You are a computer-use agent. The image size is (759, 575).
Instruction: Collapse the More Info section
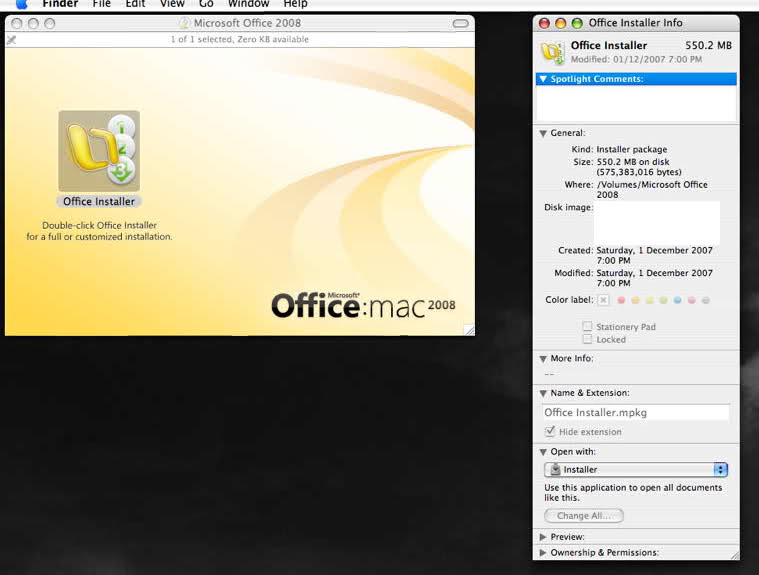pos(543,359)
